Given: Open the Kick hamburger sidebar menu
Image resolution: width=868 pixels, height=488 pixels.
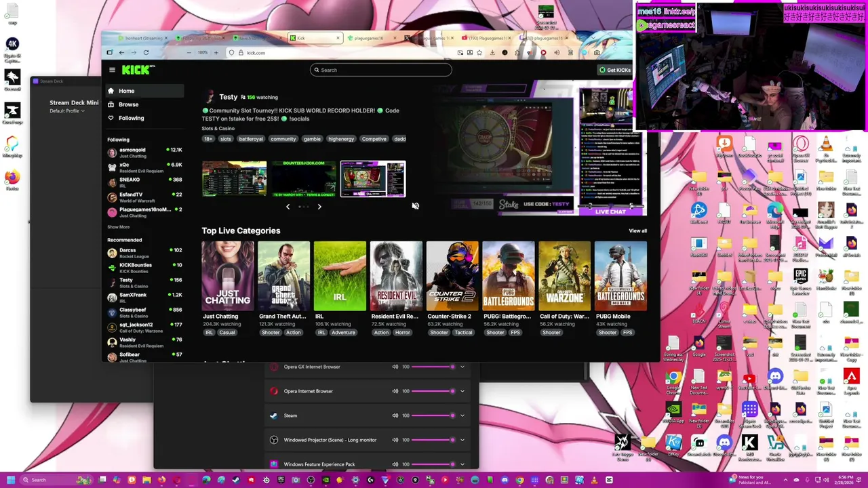Looking at the screenshot, I should 113,70.
